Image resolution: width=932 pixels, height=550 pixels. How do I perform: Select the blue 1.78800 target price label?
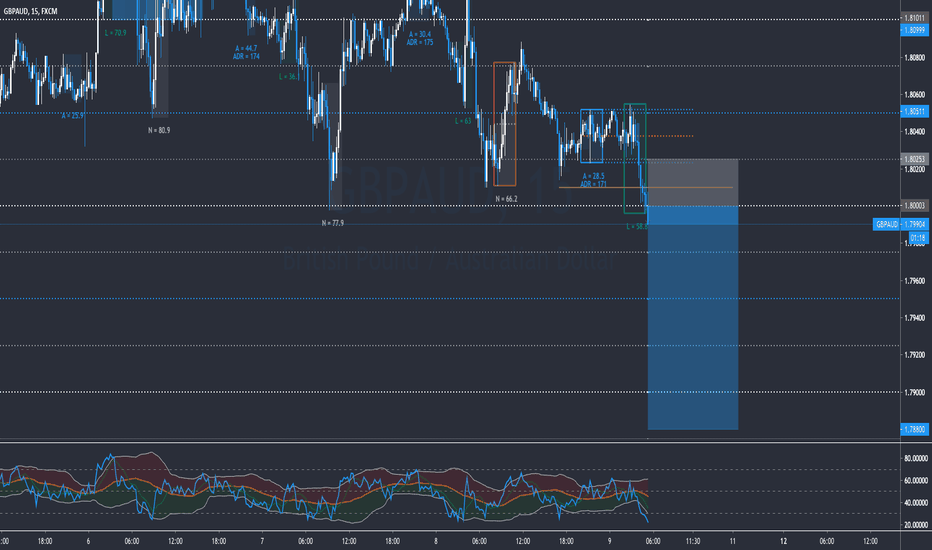914,429
